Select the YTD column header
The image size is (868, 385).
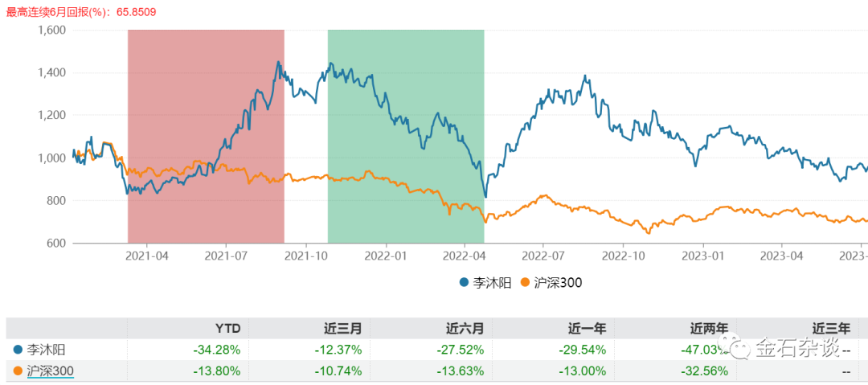point(228,329)
